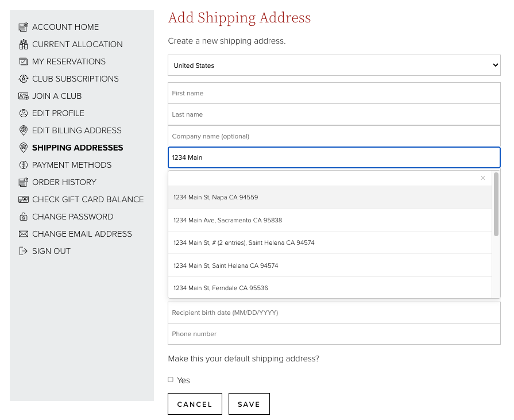Enable the default shipping address checkbox
This screenshot has width=514, height=420.
tap(171, 380)
